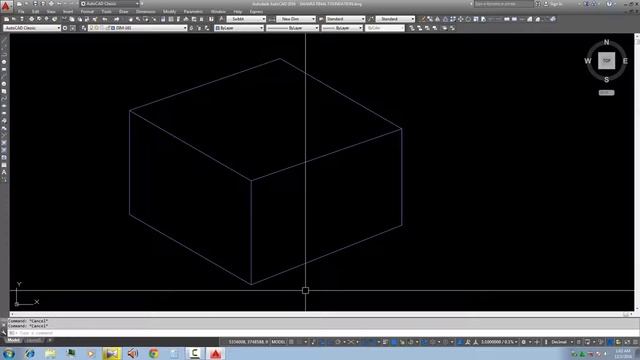Open the AutoCAD application menu button
This screenshot has height=360, width=640.
[x=5, y=6]
